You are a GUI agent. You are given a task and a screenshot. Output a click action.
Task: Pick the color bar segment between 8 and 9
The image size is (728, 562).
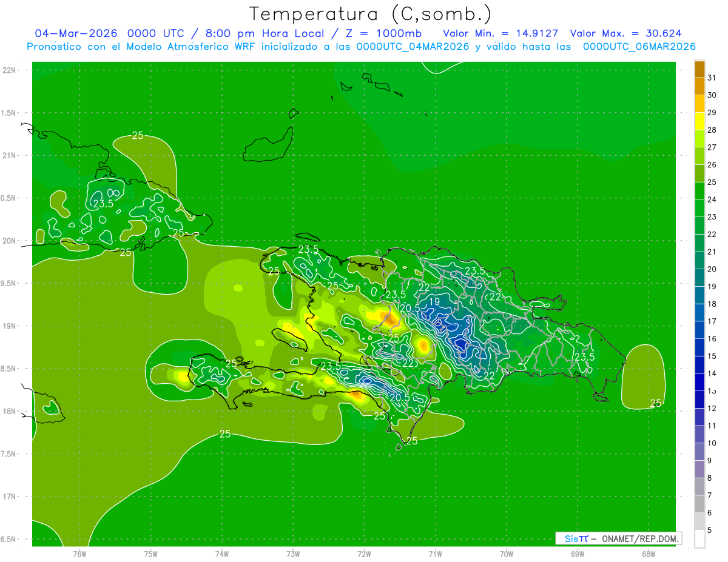[699, 469]
